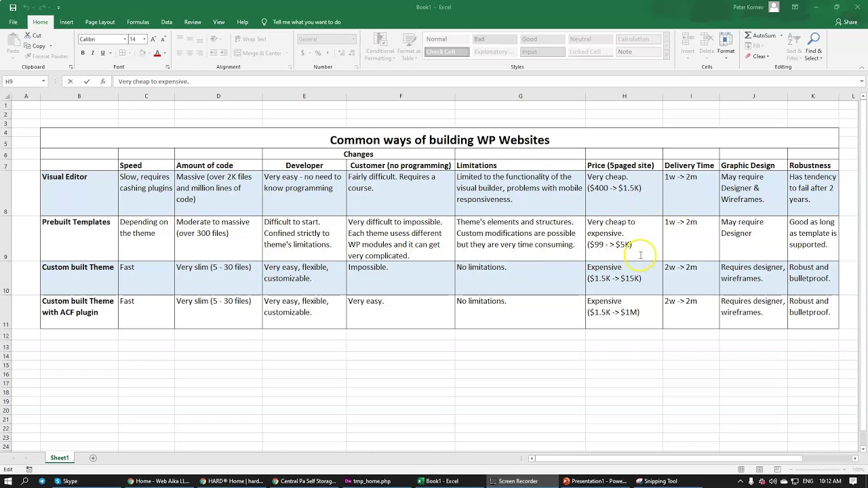The image size is (868, 488).
Task: Open the Copy options dropdown arrow
Action: tap(50, 46)
